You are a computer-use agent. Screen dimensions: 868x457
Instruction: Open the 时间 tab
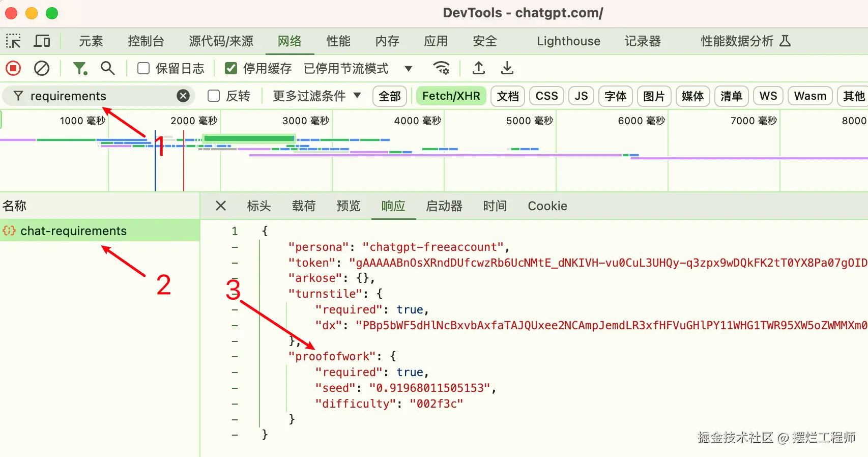(x=495, y=206)
